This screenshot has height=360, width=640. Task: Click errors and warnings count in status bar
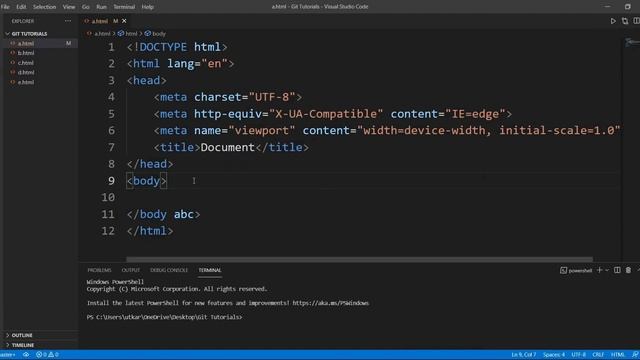[47, 355]
